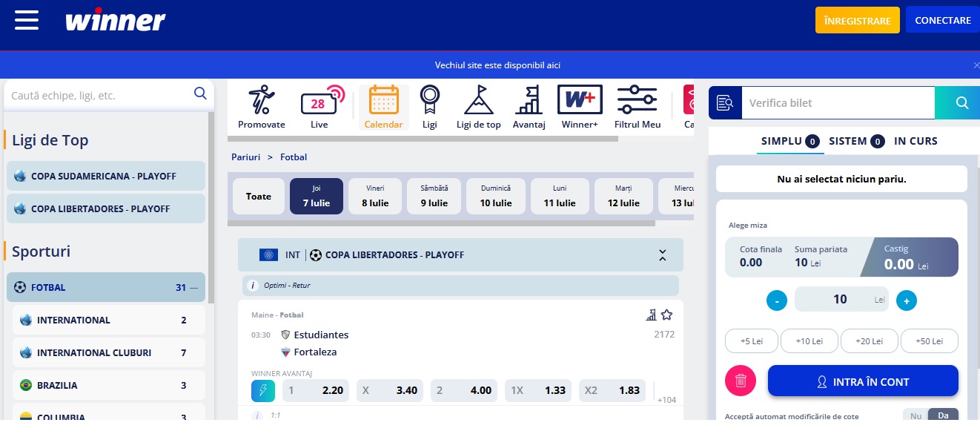Image resolution: width=980 pixels, height=434 pixels.
Task: Select International football category
Action: 109,320
